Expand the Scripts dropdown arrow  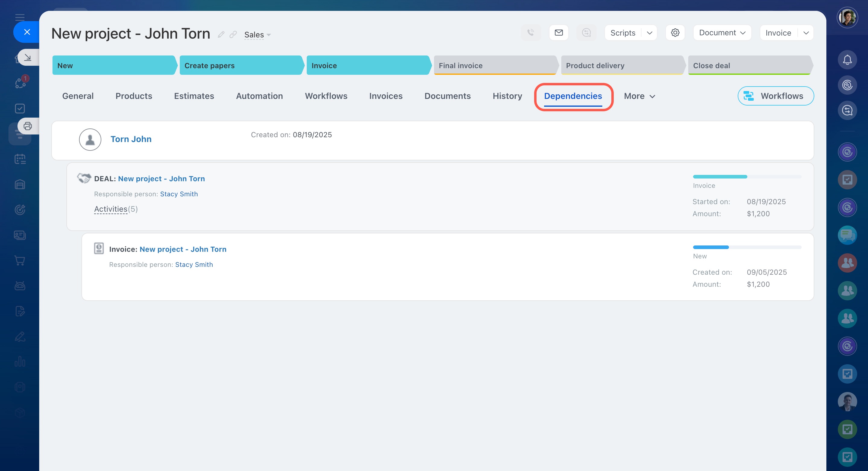click(650, 33)
